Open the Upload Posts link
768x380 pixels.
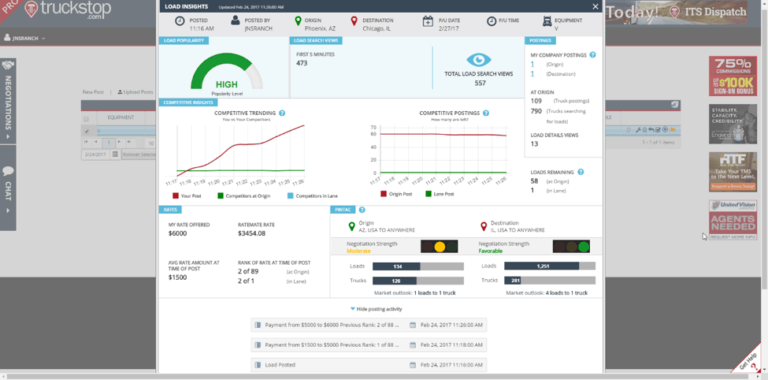click(x=136, y=92)
